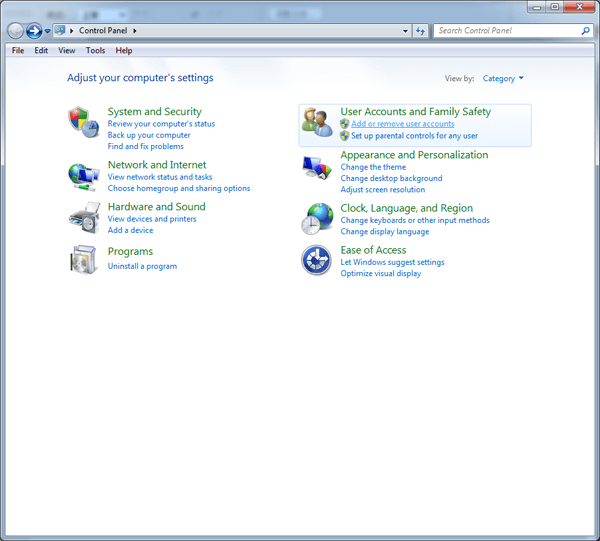The width and height of the screenshot is (600, 541).
Task: Click Uninstall a program
Action: point(142,266)
